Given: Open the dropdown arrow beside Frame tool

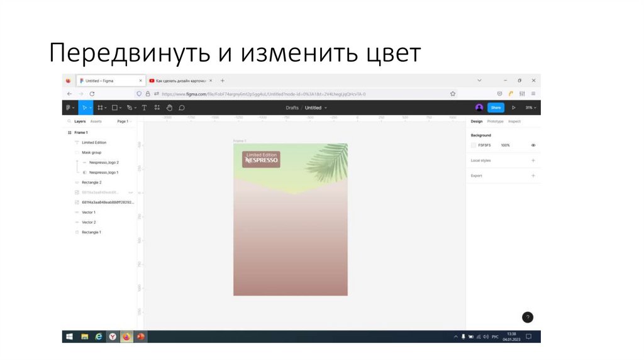Looking at the screenshot, I should pos(106,108).
